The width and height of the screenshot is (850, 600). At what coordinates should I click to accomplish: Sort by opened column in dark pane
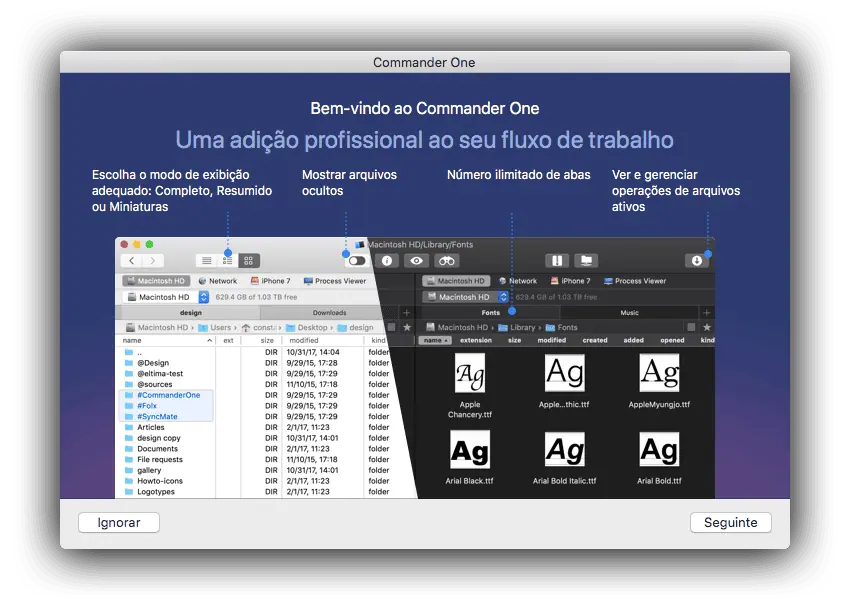[x=672, y=340]
